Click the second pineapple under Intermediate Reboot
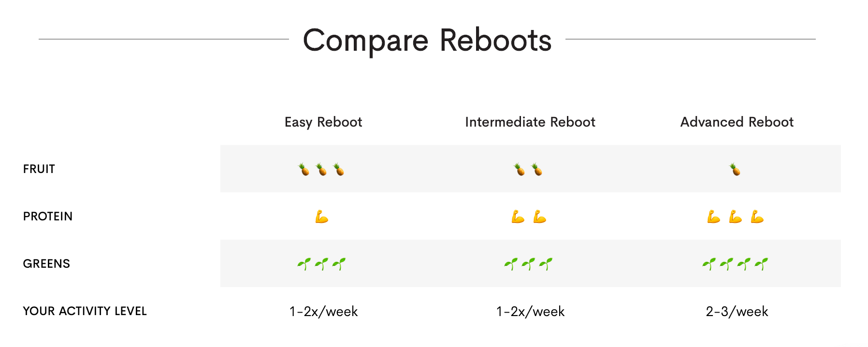Viewport: 868px width, 347px height. [537, 169]
